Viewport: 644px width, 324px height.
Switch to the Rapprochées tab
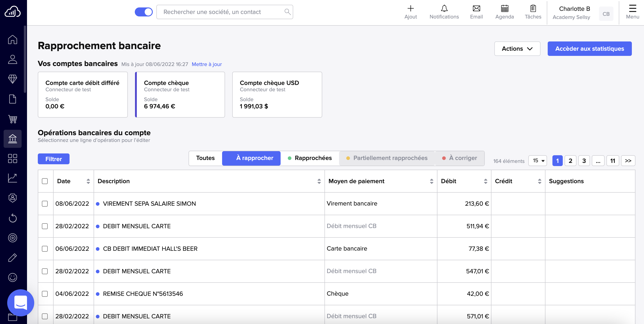tap(310, 158)
